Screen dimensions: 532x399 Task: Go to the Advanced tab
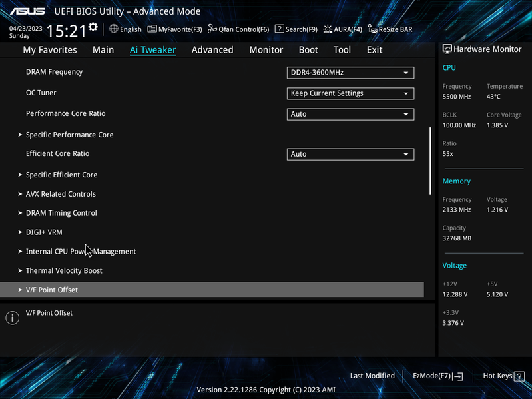click(212, 50)
